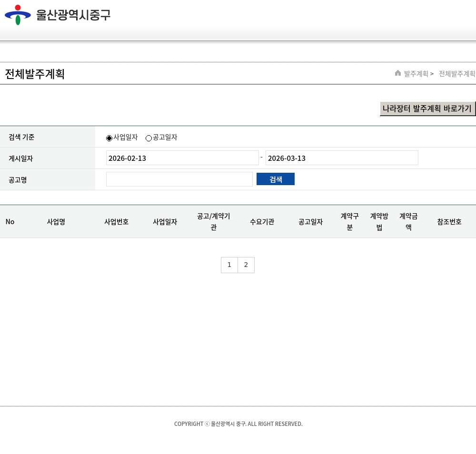Image resolution: width=476 pixels, height=454 pixels.
Task: Click the start date field 2026-02-13
Action: (x=182, y=158)
